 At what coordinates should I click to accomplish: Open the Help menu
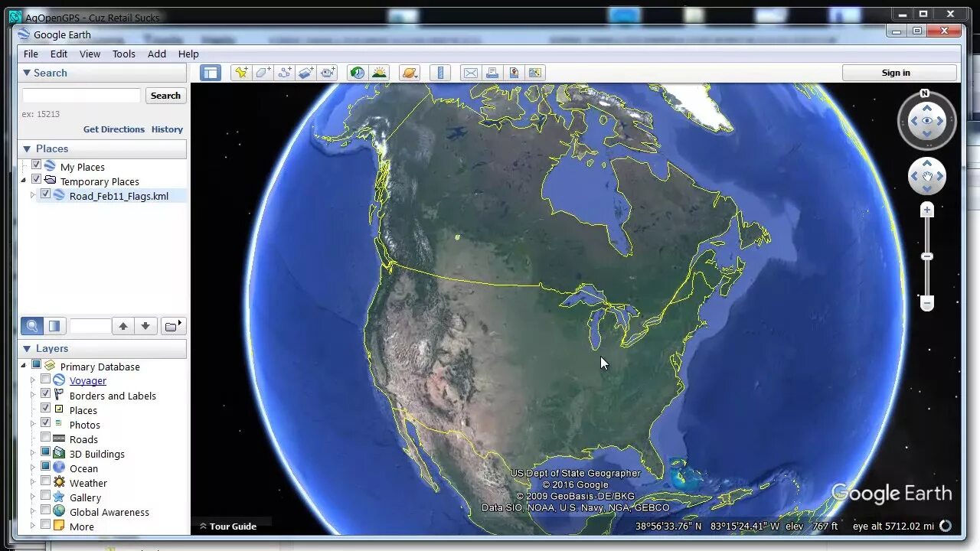tap(188, 54)
